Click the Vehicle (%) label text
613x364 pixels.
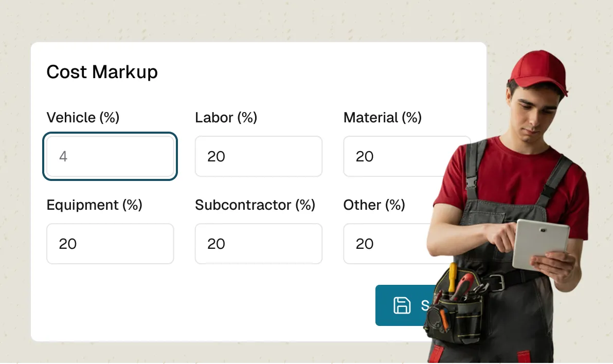[x=83, y=118]
